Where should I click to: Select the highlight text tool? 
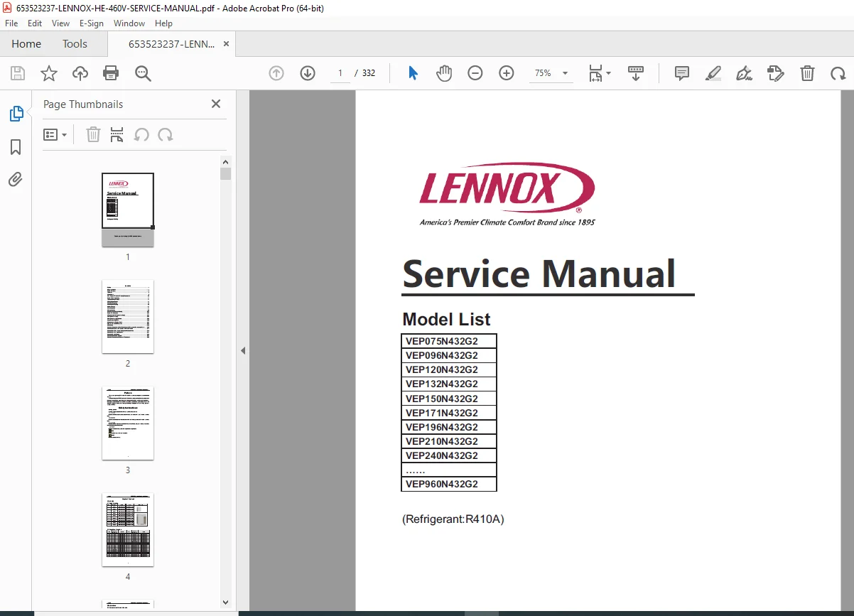[x=713, y=73]
